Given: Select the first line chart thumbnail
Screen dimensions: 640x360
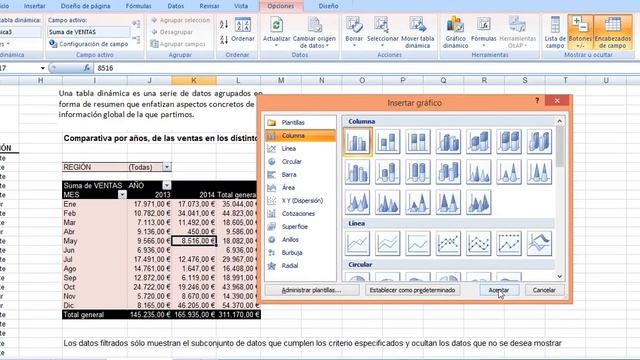Looking at the screenshot, I should (357, 243).
